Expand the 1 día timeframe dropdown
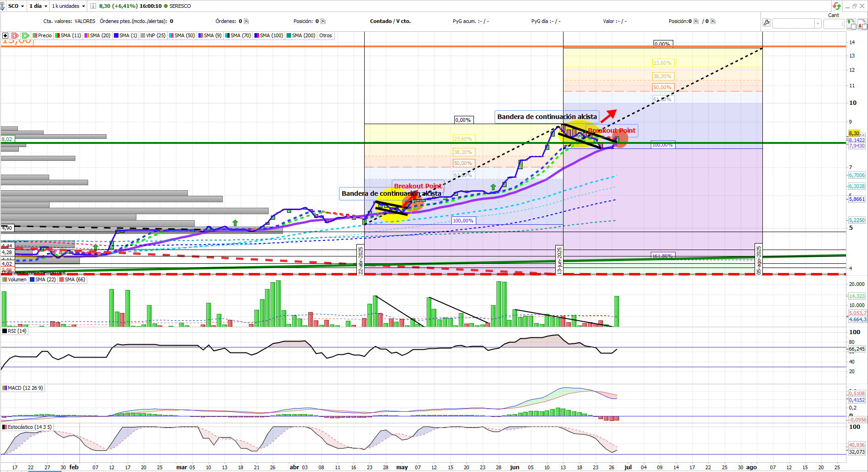This screenshot has width=868, height=472. click(39, 6)
